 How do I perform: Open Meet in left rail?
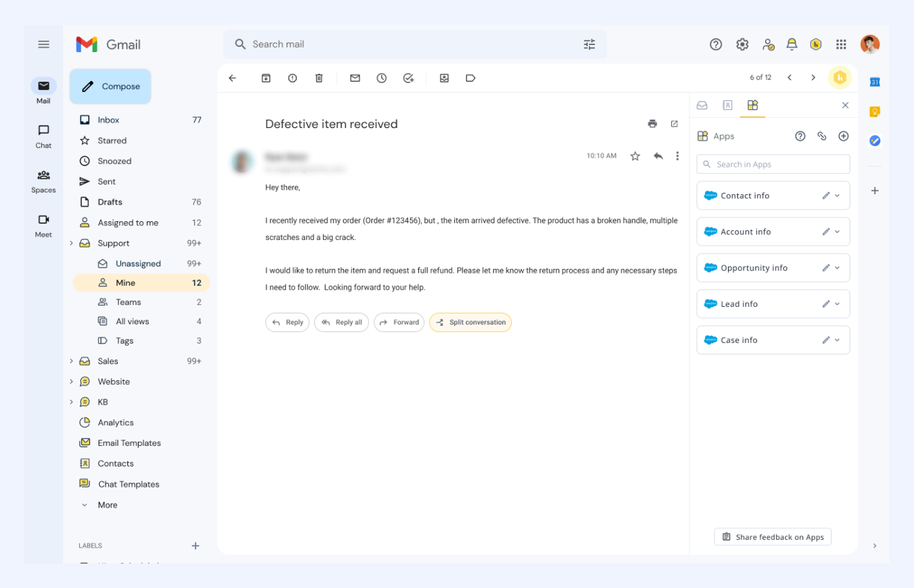[x=43, y=225]
